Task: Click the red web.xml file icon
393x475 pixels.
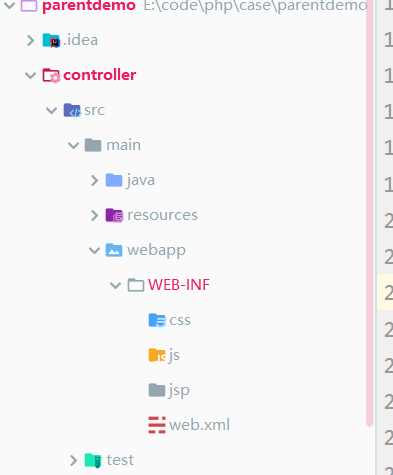Action: pos(157,425)
